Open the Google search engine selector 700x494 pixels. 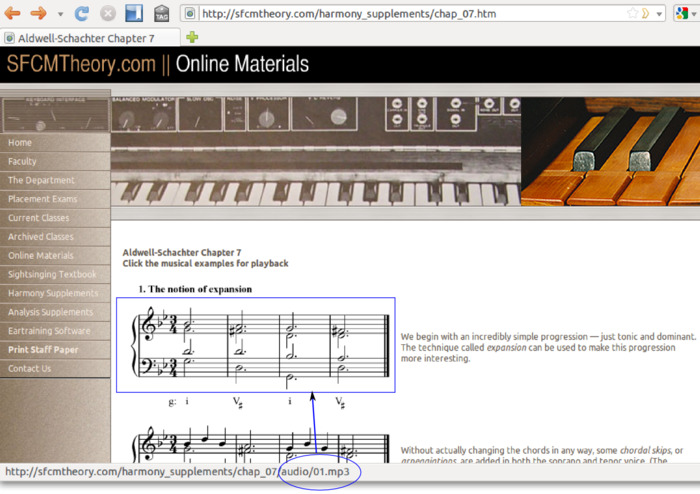685,13
